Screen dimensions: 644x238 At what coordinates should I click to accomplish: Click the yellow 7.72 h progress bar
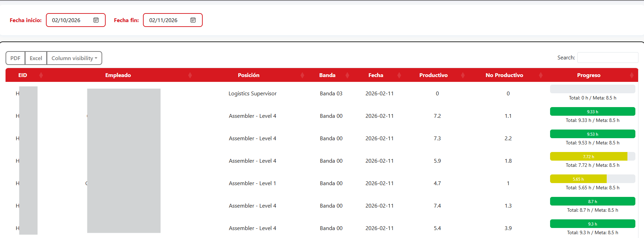point(588,156)
